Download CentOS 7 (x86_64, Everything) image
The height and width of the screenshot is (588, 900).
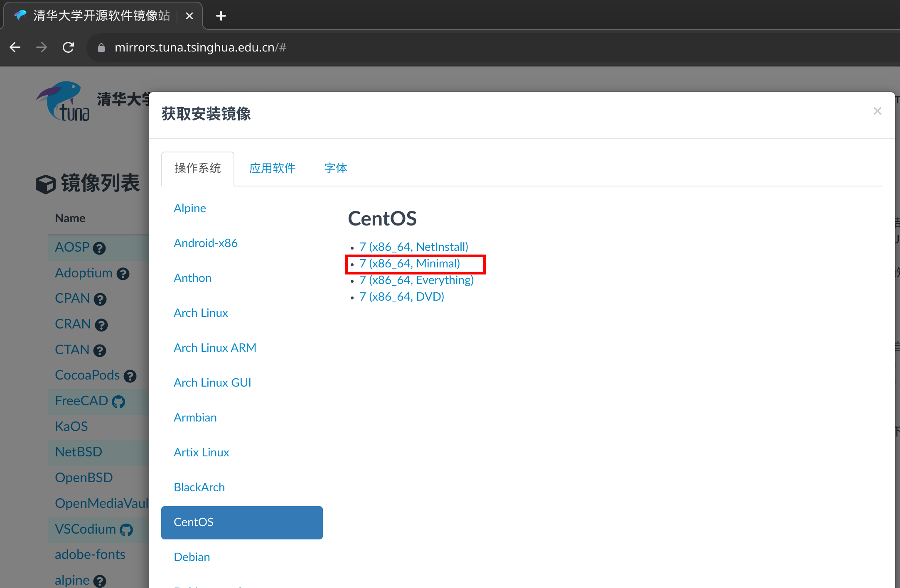coord(417,280)
